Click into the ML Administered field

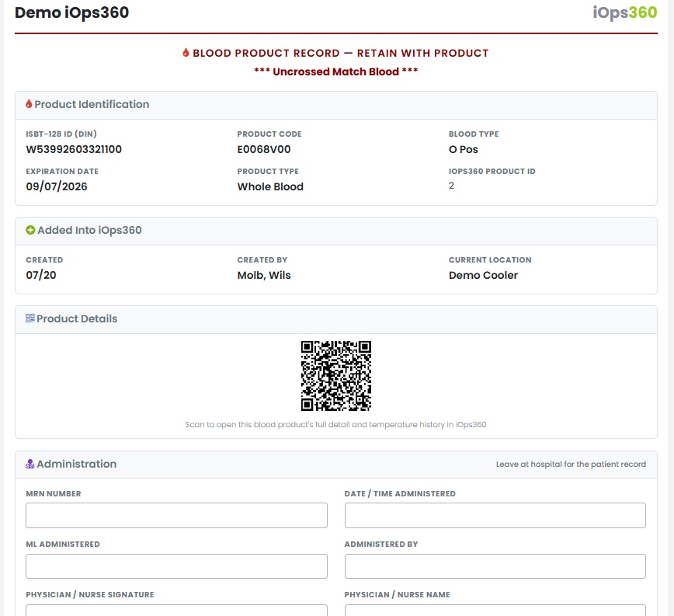tap(177, 566)
